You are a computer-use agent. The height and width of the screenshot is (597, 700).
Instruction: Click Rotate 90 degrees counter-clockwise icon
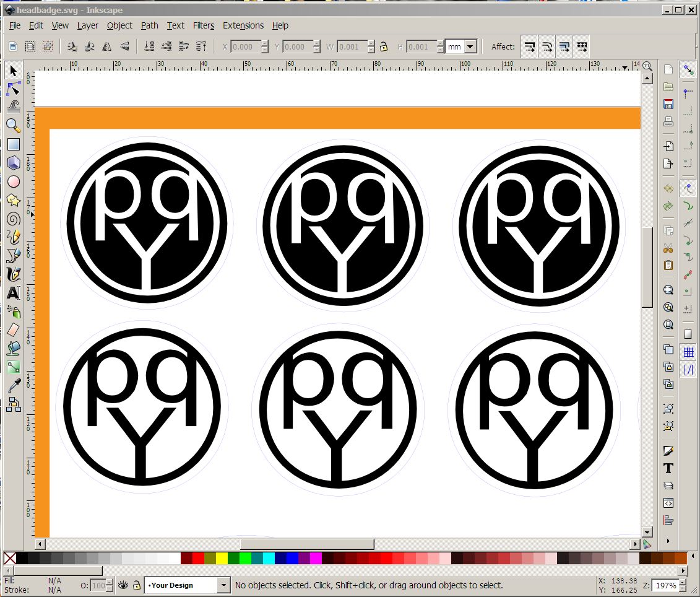pyautogui.click(x=72, y=46)
